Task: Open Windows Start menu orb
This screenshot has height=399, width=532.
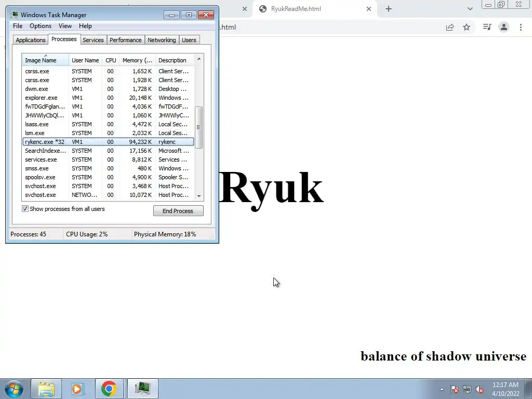Action: coord(14,389)
